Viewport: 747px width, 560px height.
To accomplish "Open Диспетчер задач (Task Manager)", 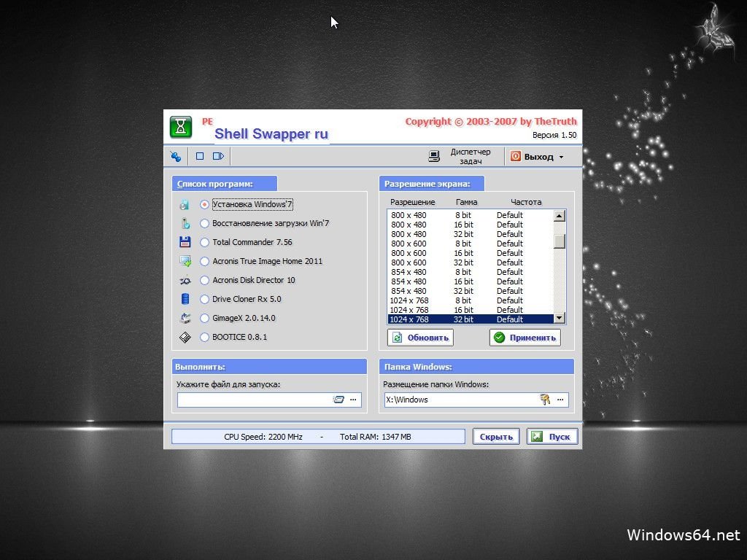I will click(460, 156).
